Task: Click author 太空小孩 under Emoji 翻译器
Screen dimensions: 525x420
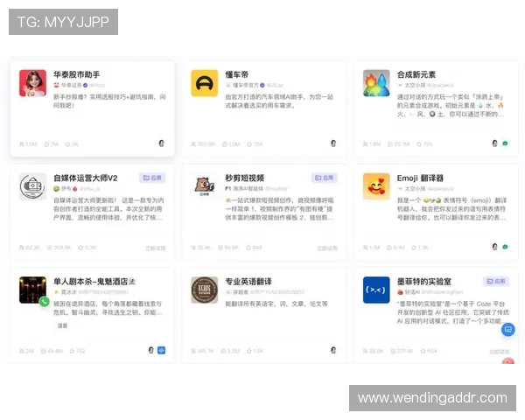Action: [415, 189]
